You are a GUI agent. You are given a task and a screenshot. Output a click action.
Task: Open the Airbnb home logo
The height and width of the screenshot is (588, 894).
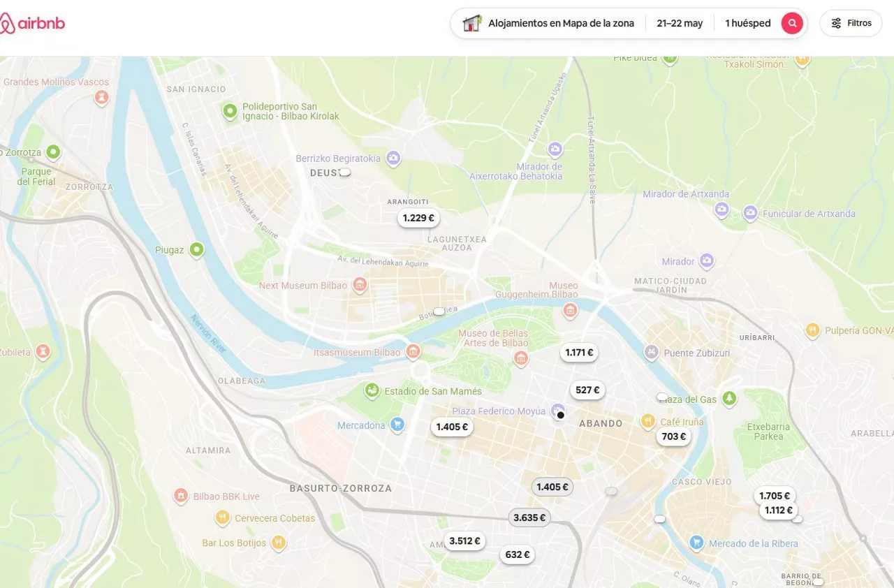pyautogui.click(x=32, y=23)
